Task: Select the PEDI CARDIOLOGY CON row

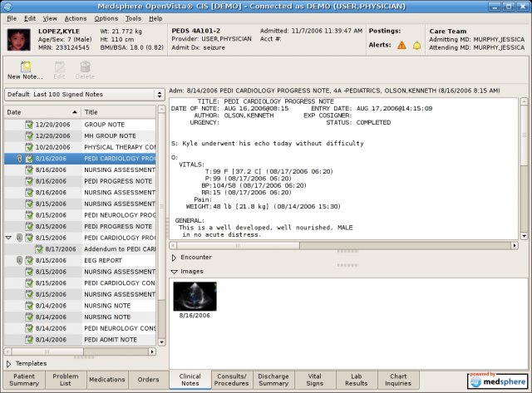Action: tap(80, 282)
